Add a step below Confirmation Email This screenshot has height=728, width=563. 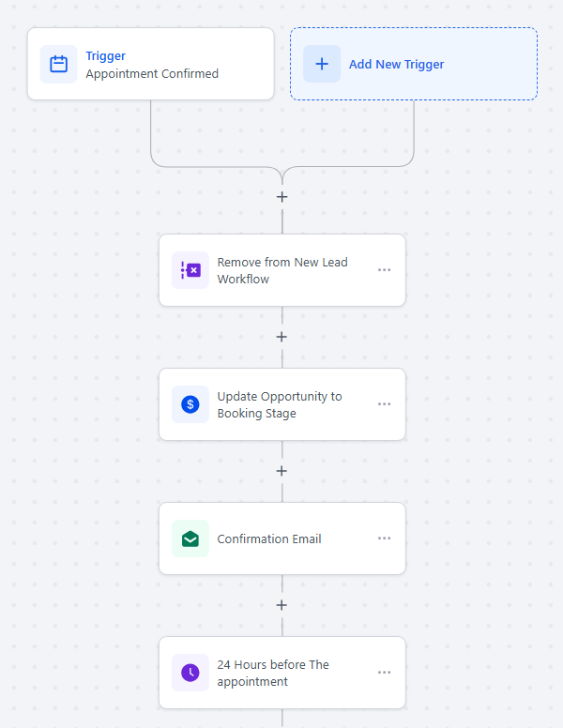281,605
